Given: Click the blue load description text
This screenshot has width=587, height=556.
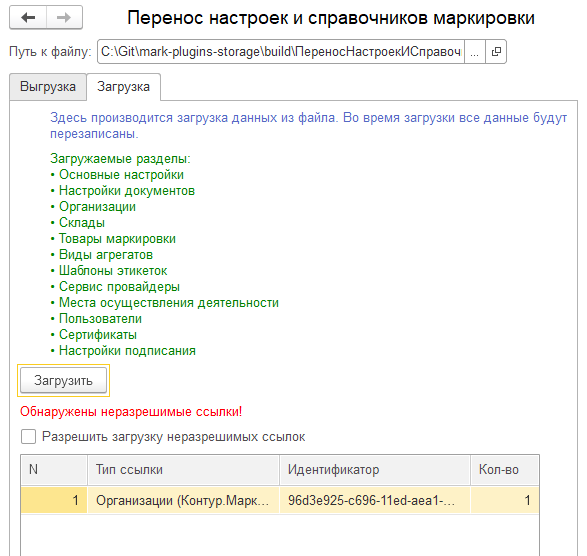Looking at the screenshot, I should (308, 125).
